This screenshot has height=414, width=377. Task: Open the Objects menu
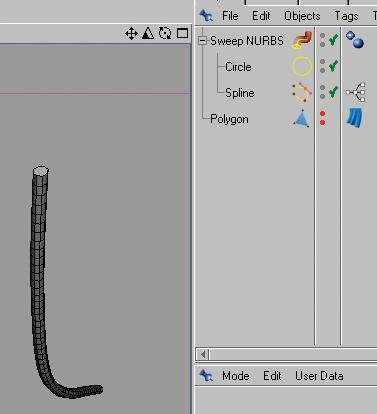point(302,16)
